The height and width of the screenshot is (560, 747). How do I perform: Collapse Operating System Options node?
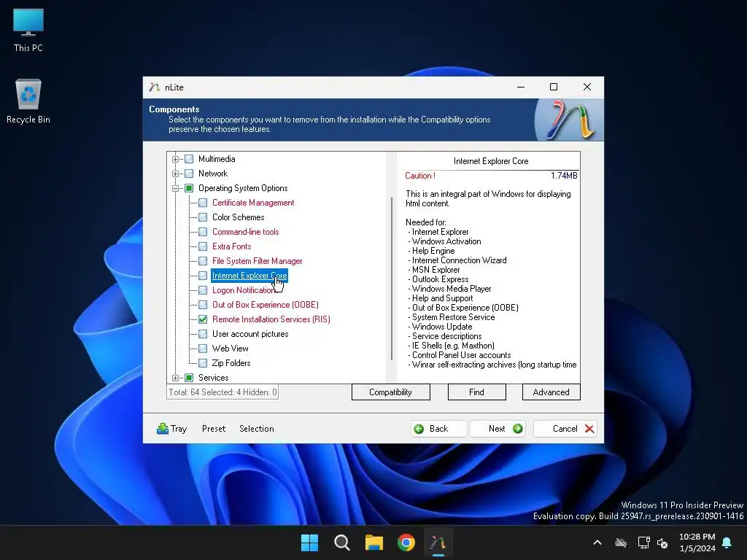tap(175, 188)
